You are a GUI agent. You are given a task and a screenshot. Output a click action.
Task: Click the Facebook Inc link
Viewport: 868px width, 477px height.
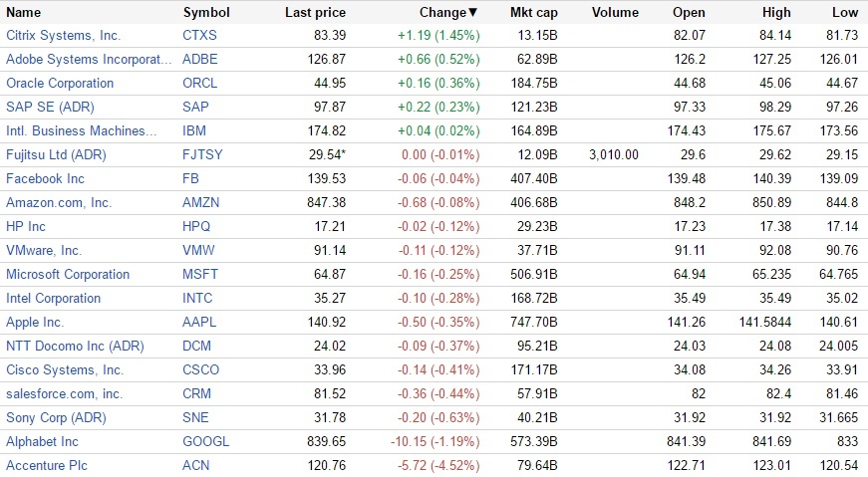[x=45, y=178]
